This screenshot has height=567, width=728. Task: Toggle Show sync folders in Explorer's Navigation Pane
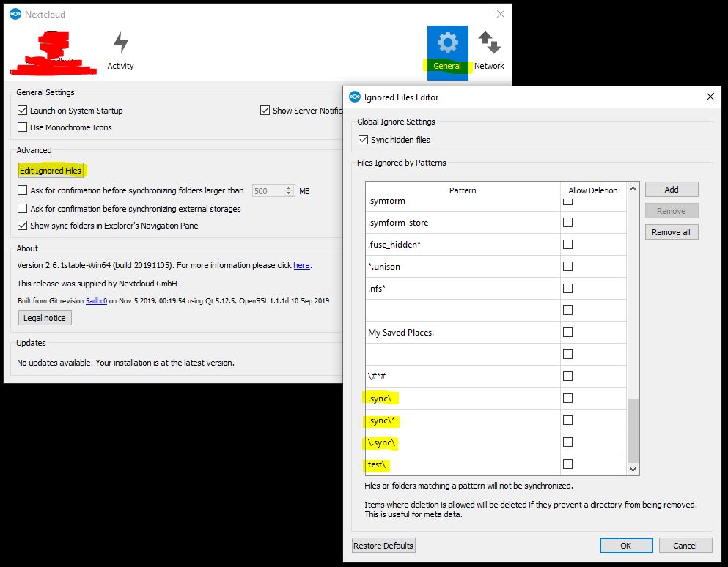pyautogui.click(x=22, y=226)
